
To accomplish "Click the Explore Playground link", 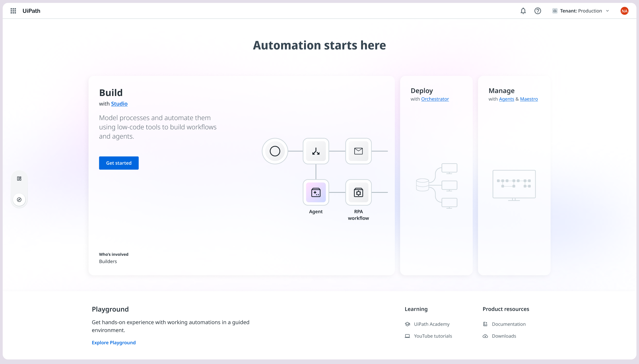I will click(x=114, y=342).
